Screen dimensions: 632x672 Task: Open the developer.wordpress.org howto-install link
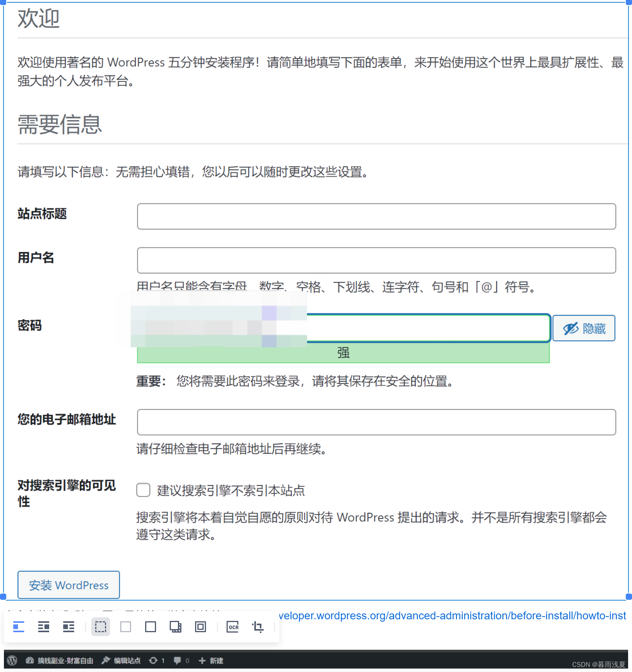pos(453,615)
